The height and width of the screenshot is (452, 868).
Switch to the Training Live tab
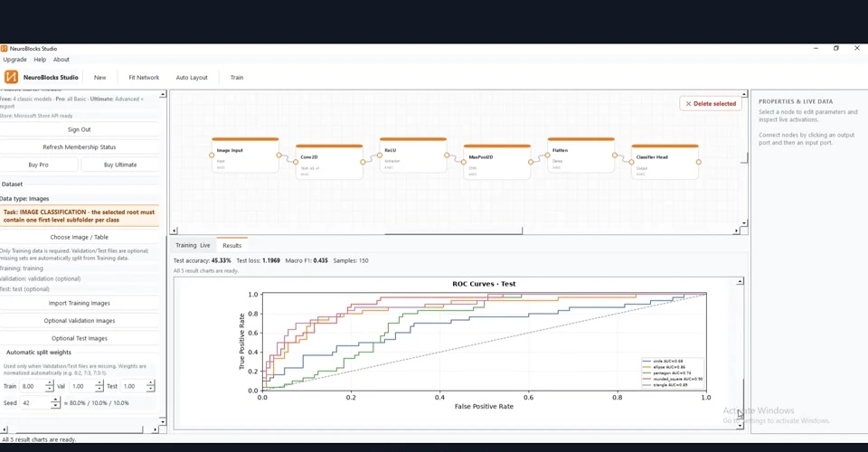click(193, 245)
